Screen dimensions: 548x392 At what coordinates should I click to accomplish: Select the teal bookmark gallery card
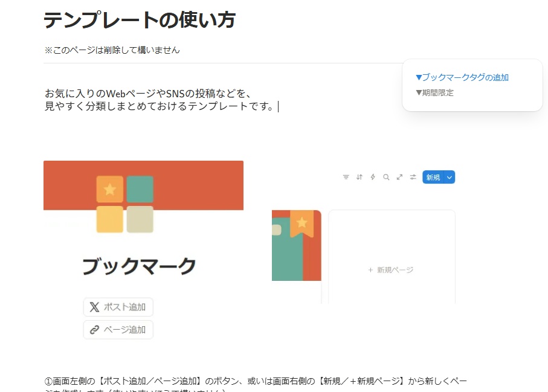(x=296, y=245)
